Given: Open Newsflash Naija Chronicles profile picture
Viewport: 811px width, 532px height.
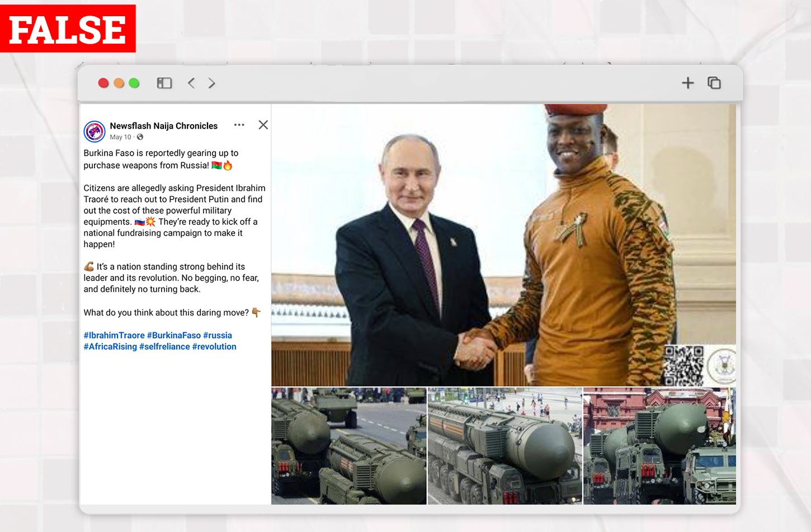Looking at the screenshot, I should (x=95, y=131).
